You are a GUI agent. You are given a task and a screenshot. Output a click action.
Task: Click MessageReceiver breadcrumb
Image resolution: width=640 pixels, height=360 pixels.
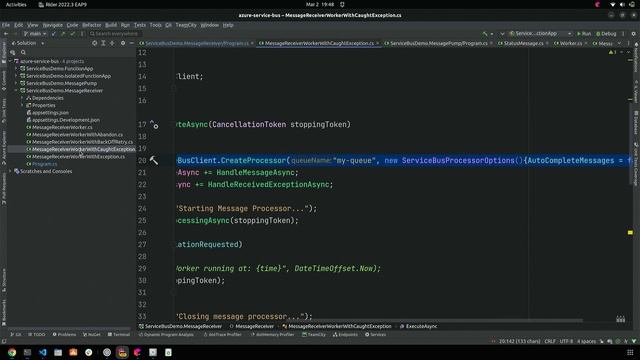coord(251,327)
